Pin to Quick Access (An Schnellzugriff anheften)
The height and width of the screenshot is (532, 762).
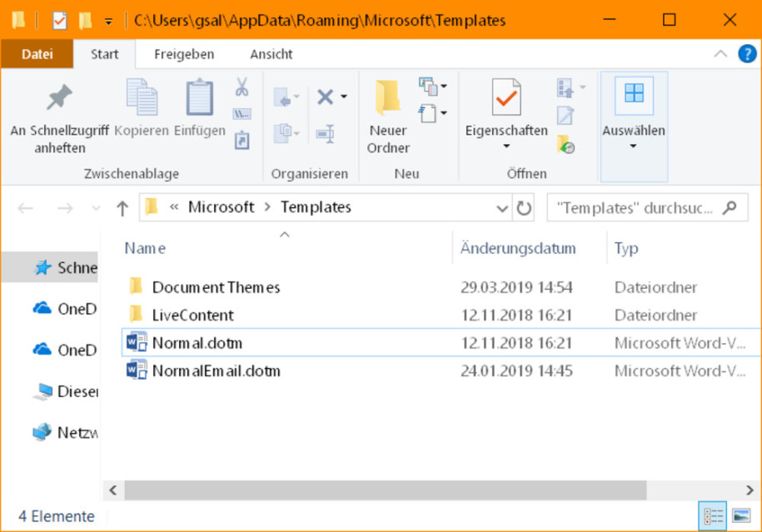tap(59, 118)
